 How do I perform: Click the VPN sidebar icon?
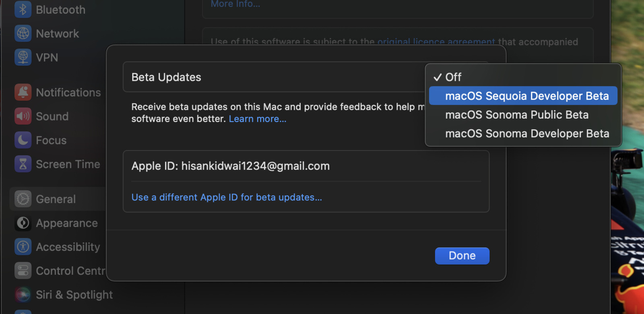(23, 57)
